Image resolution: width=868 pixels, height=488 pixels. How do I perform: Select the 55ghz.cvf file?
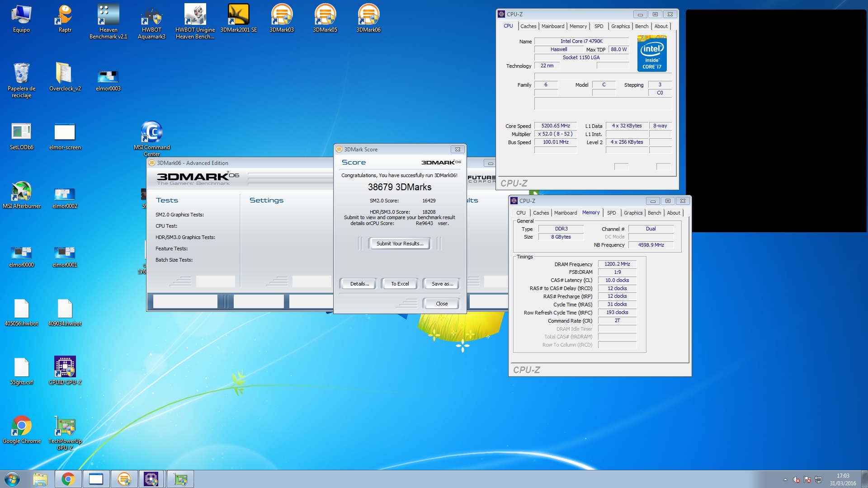(x=21, y=371)
